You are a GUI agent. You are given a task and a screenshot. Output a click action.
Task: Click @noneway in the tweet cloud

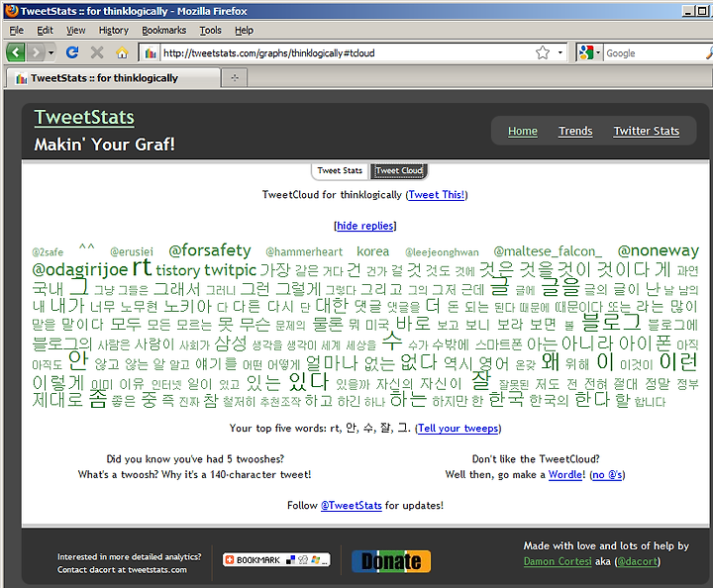pyautogui.click(x=658, y=250)
